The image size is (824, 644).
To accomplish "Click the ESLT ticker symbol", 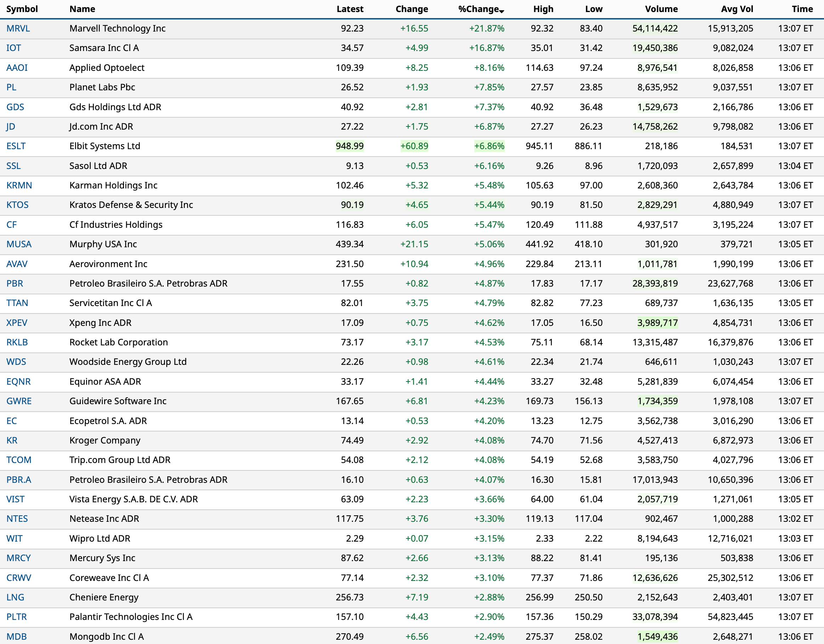I will coord(16,146).
